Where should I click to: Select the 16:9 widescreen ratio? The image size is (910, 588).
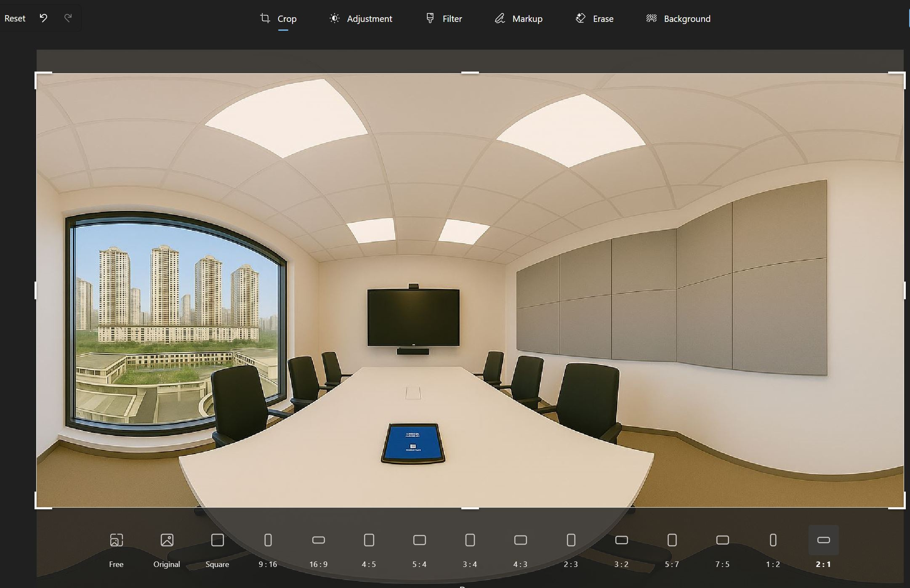[318, 540]
